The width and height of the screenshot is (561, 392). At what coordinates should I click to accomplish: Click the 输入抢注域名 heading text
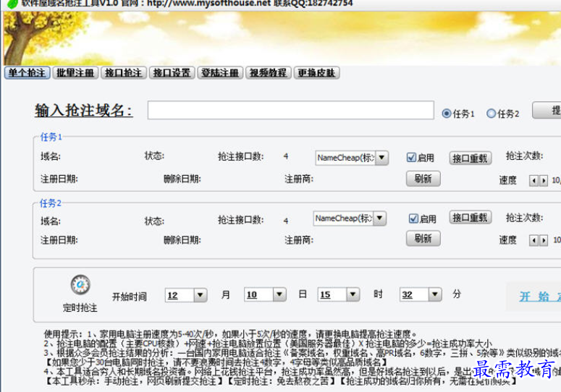pyautogui.click(x=84, y=111)
